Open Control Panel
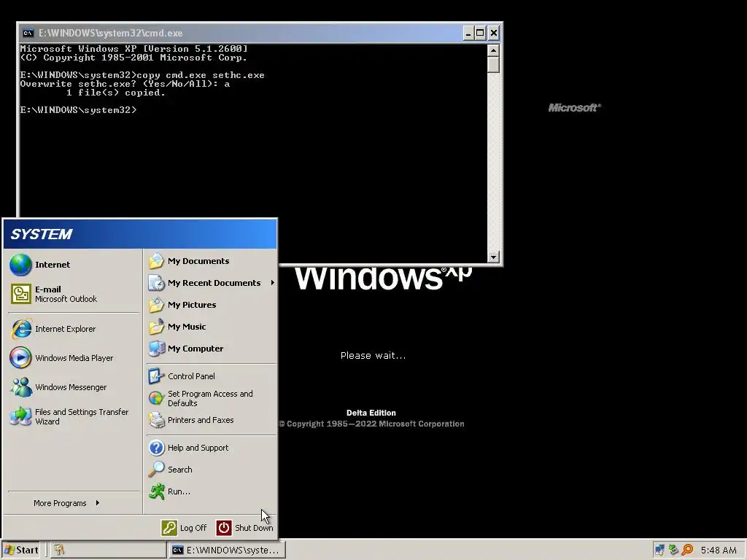The height and width of the screenshot is (560, 747). pyautogui.click(x=212, y=376)
